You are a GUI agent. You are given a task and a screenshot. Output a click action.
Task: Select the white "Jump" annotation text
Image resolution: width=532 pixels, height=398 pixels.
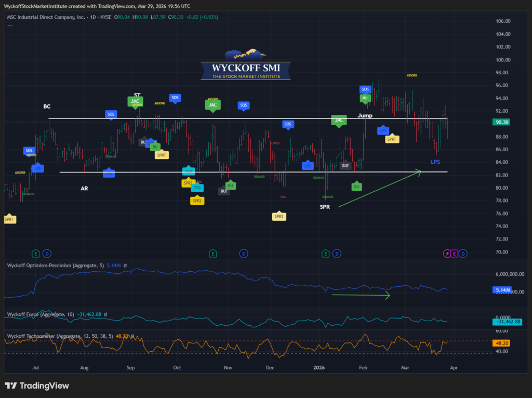click(365, 114)
